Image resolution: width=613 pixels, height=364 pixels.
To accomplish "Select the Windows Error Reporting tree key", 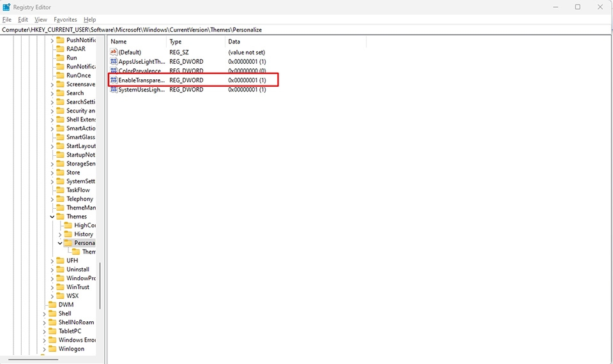I will [77, 340].
